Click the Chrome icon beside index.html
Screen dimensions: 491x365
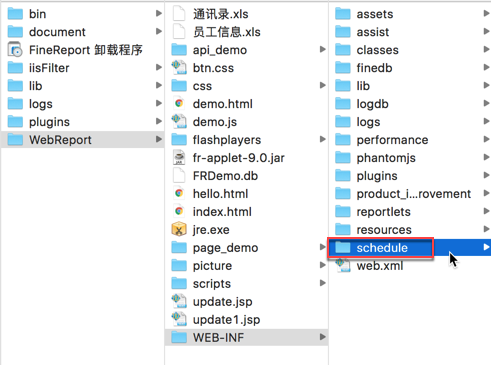click(179, 212)
